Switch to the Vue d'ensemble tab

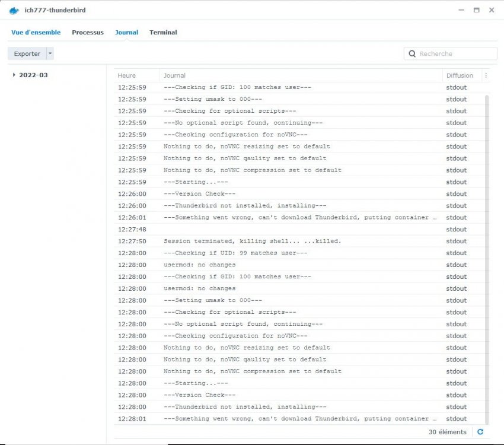tap(36, 32)
